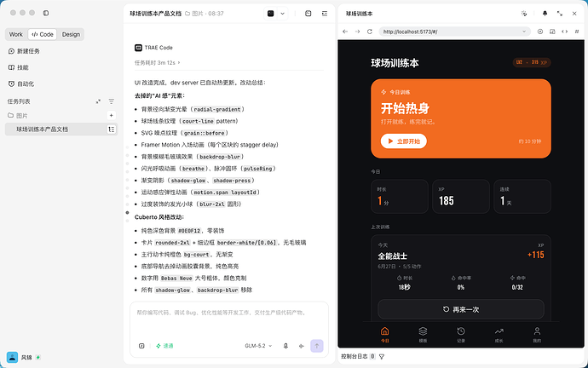This screenshot has height=368, width=588.
Task: Select the 球场训练本产品文档 task in sidebar
Action: click(x=61, y=129)
